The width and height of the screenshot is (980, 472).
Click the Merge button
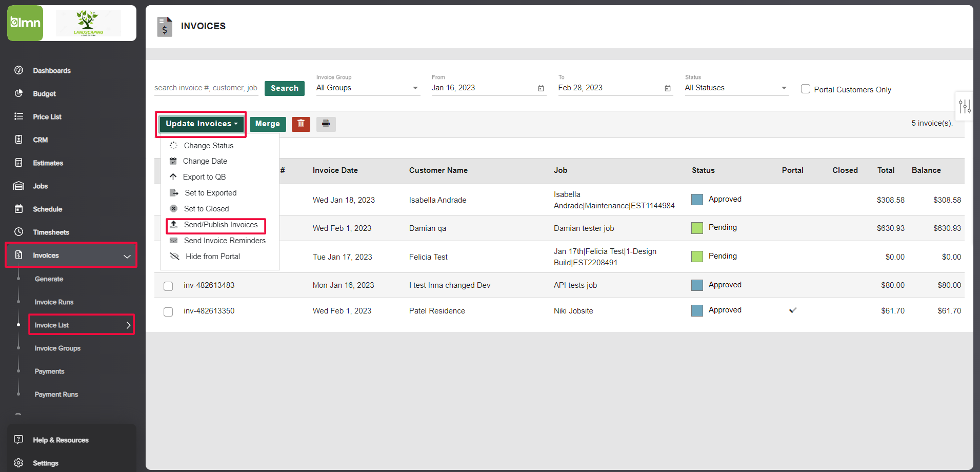click(x=268, y=124)
